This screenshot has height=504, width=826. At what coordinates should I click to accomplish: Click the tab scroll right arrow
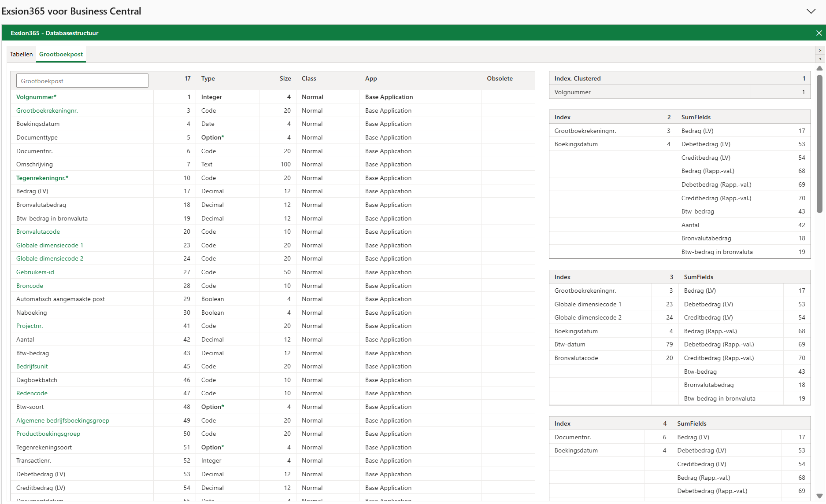820,51
